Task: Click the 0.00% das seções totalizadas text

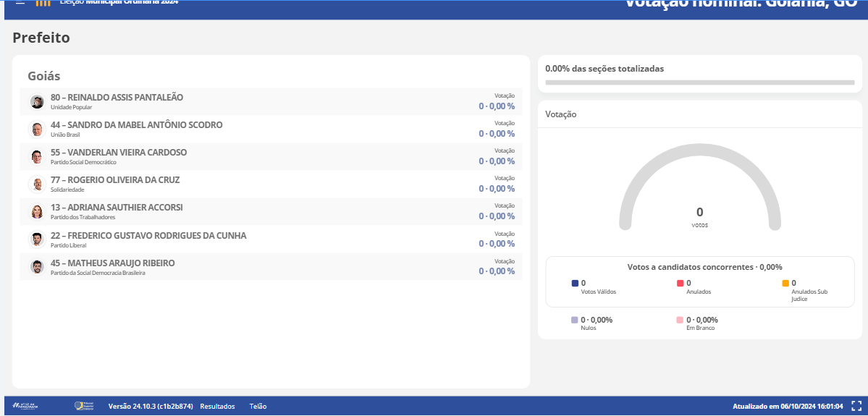Action: point(604,69)
